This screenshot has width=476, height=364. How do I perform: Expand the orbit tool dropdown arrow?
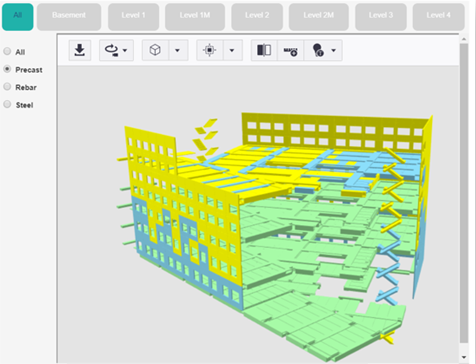125,50
